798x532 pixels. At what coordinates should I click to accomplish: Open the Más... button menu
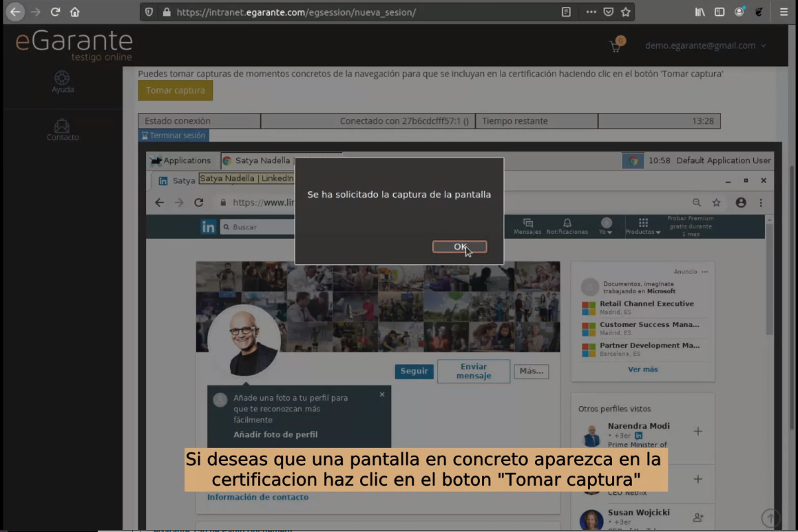532,371
